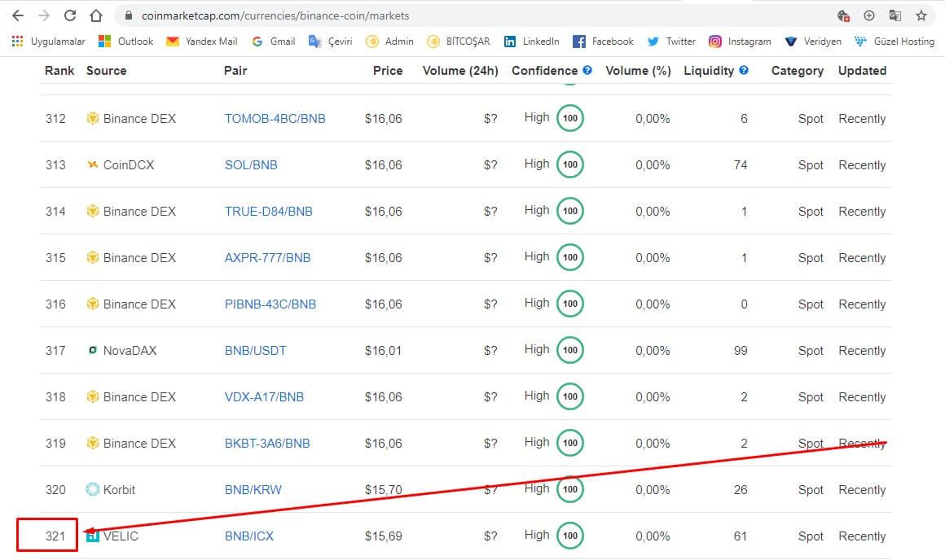945x560 pixels.
Task: Select rank number 315
Action: point(55,258)
